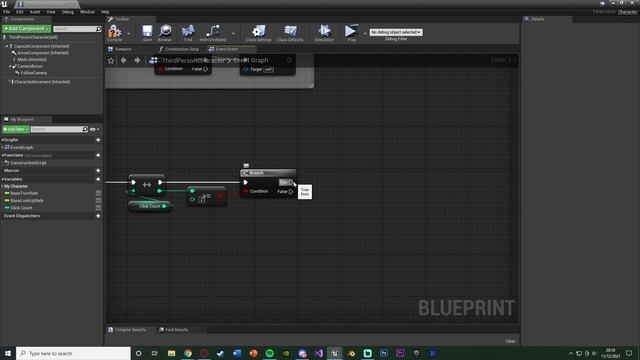640x360 pixels.
Task: Add an event dispatcher with plus button
Action: 98,216
